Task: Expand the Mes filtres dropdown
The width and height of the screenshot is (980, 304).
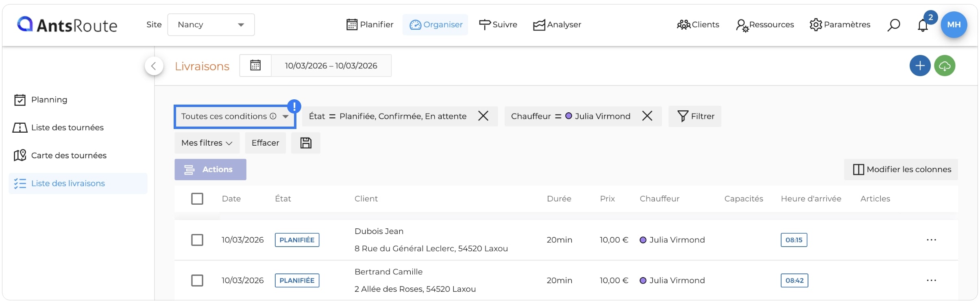Action: coord(207,143)
